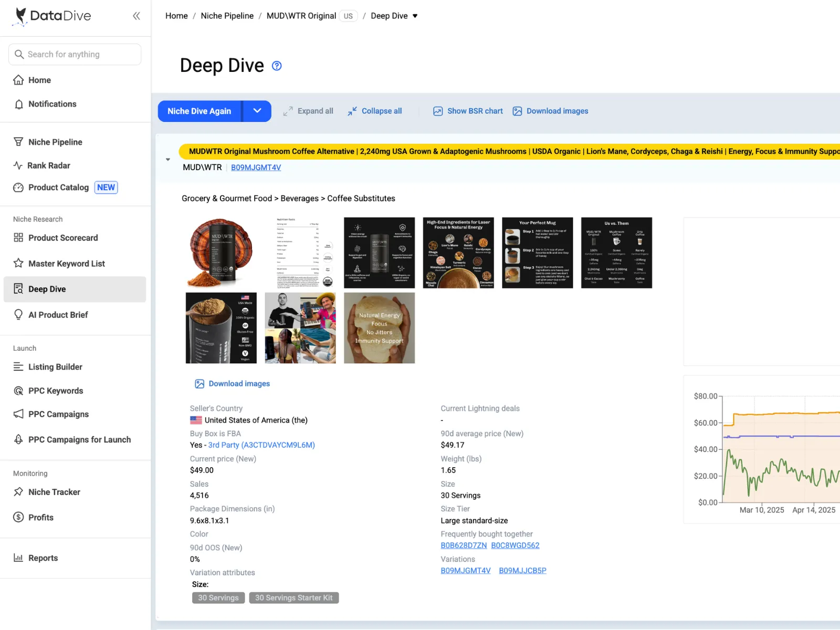Image resolution: width=840 pixels, height=630 pixels.
Task: Click the Show BSR chart button
Action: coord(467,111)
